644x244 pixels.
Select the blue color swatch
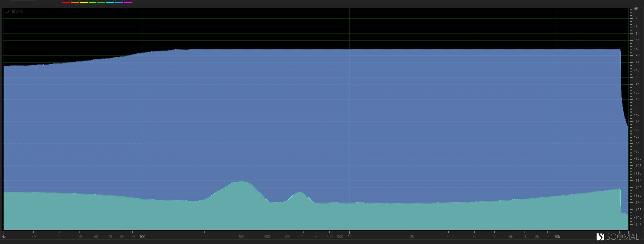pos(119,2)
